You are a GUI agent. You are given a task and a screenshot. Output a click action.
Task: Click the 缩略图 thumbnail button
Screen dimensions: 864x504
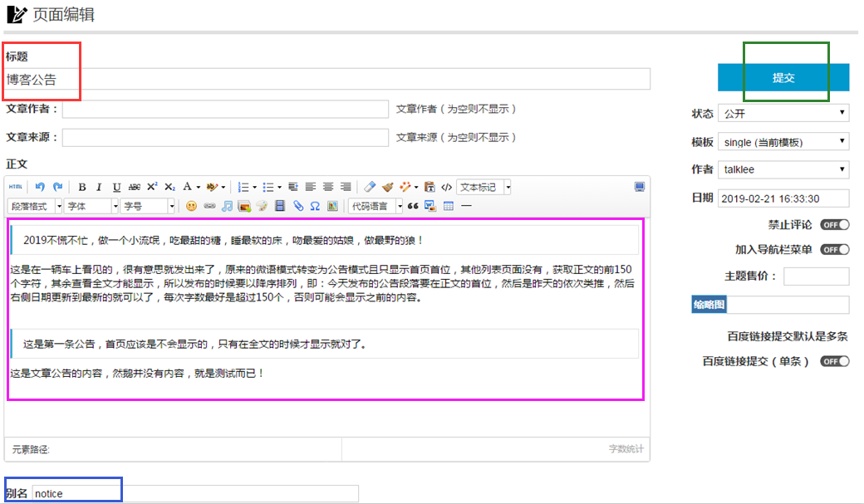tap(709, 306)
